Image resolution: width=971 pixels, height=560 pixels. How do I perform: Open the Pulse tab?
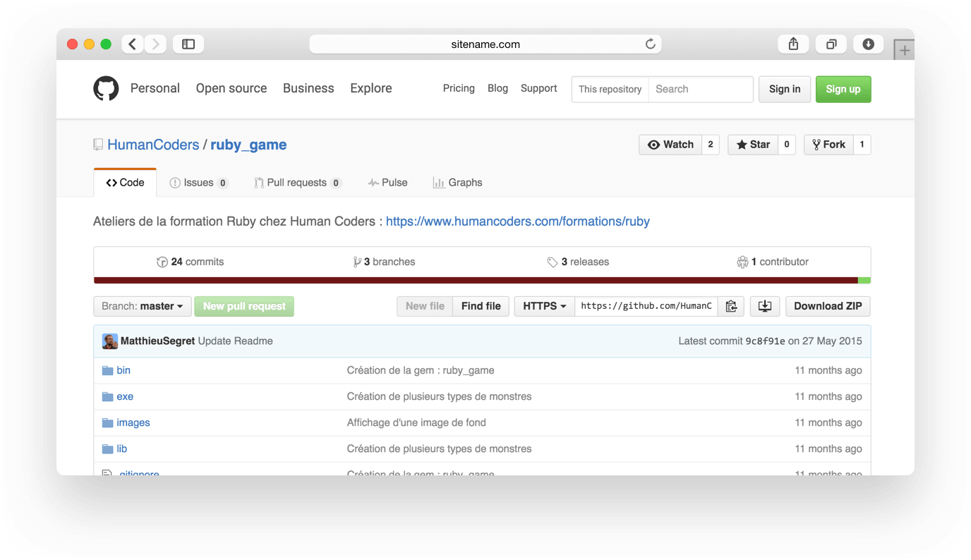[387, 182]
